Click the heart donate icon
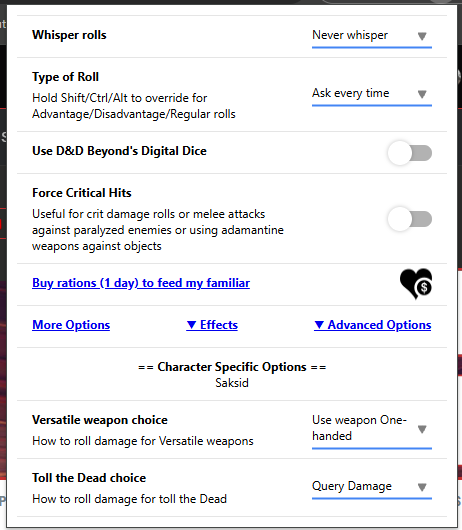The width and height of the screenshot is (462, 530). (416, 284)
